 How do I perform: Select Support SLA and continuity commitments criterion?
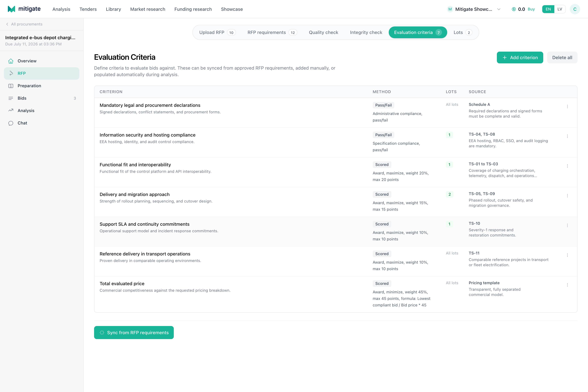(x=145, y=224)
